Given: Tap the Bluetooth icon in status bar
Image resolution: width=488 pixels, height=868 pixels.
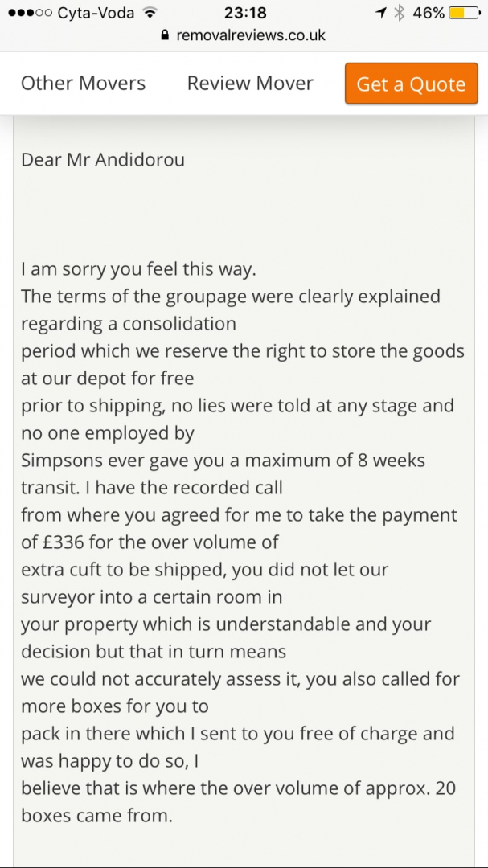Looking at the screenshot, I should [x=399, y=14].
